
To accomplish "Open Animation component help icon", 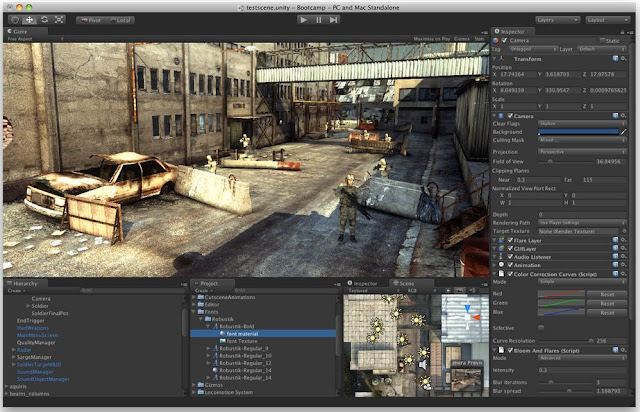I will coord(616,265).
